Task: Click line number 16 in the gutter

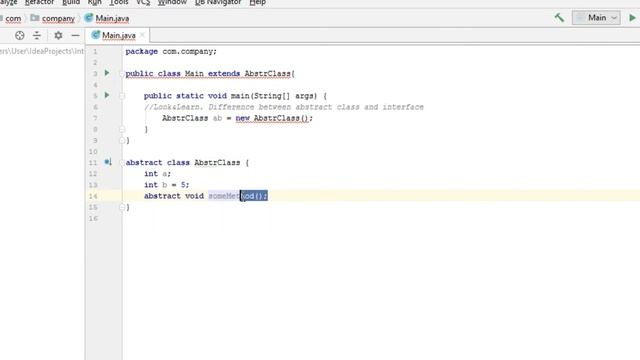Action: [x=93, y=218]
